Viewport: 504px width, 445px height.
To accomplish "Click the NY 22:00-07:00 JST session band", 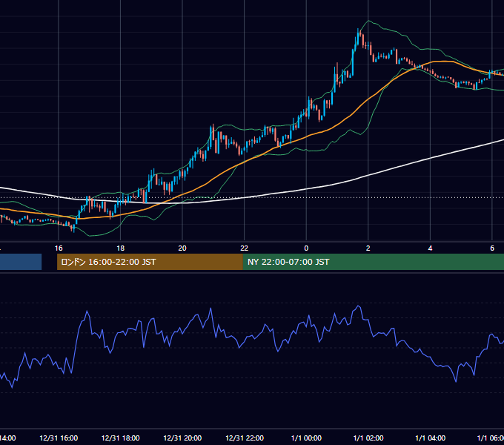I will pos(373,262).
